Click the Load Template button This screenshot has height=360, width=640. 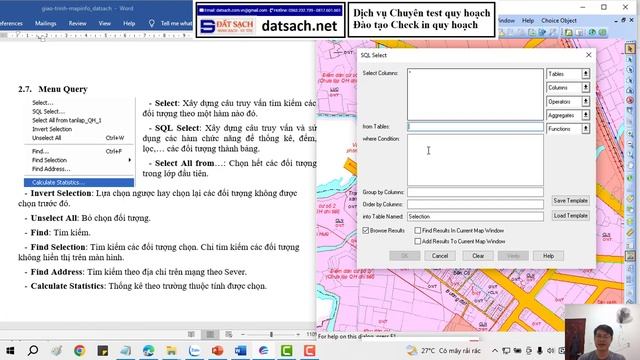click(570, 216)
